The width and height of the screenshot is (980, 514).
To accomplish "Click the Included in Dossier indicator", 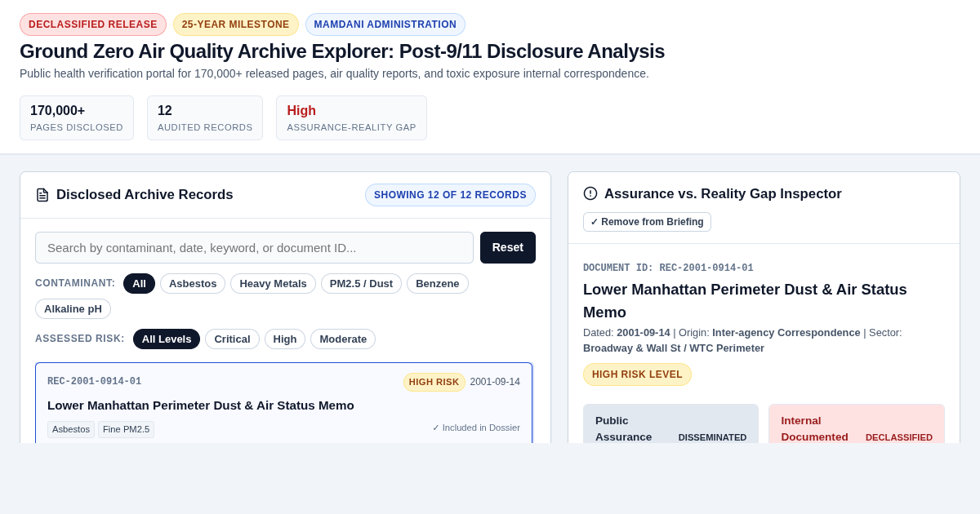I will (476, 428).
